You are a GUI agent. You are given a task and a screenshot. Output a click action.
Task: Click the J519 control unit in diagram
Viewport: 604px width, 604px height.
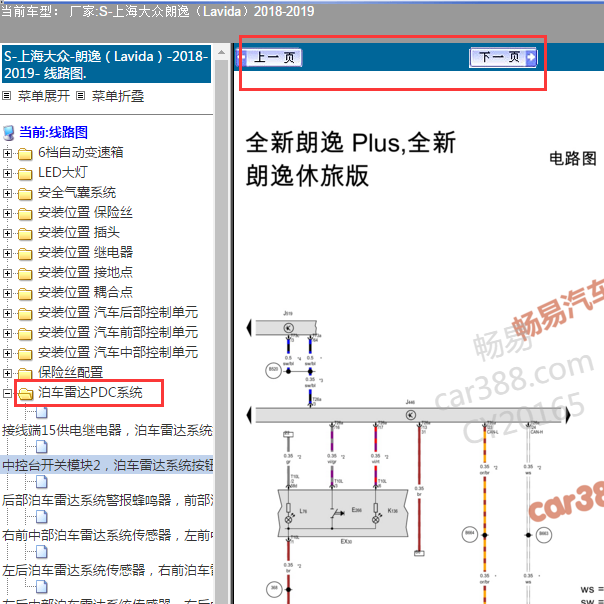pos(286,328)
